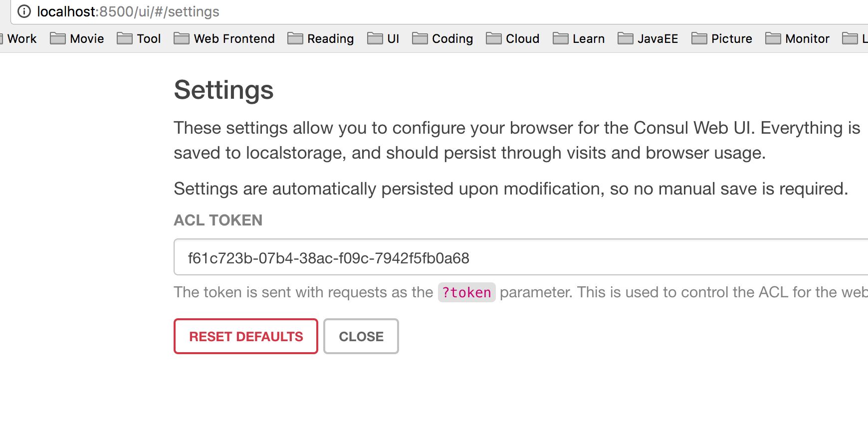Open the Monitor bookmark menu

[798, 39]
